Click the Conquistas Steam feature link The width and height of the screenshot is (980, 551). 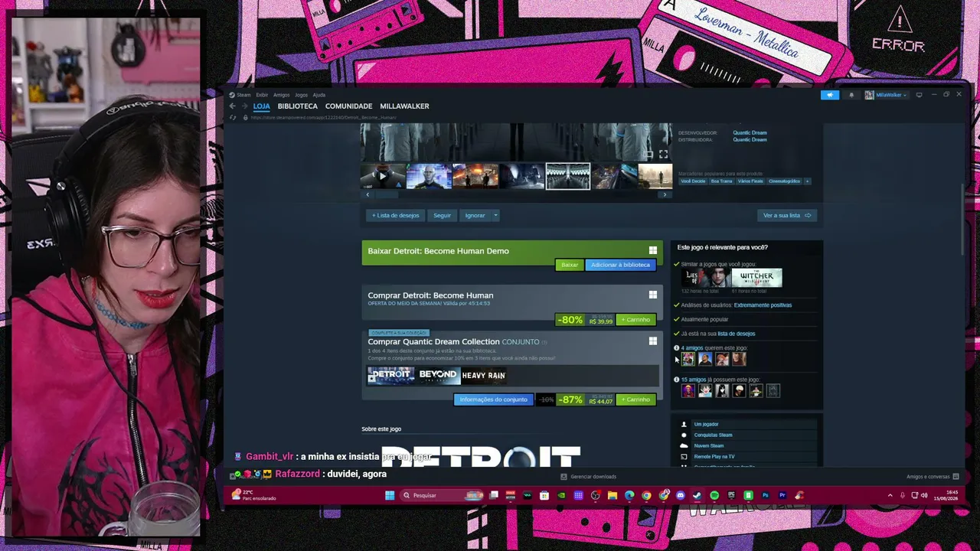pyautogui.click(x=713, y=435)
